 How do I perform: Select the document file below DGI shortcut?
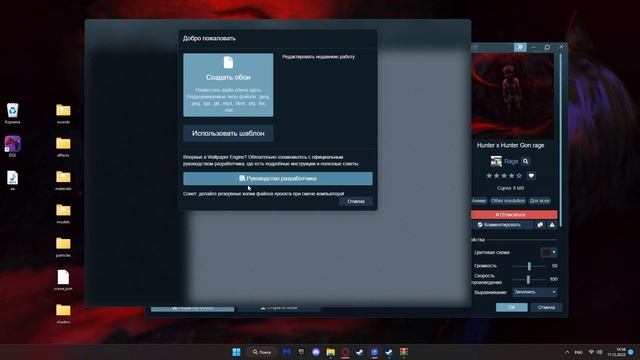(x=13, y=180)
